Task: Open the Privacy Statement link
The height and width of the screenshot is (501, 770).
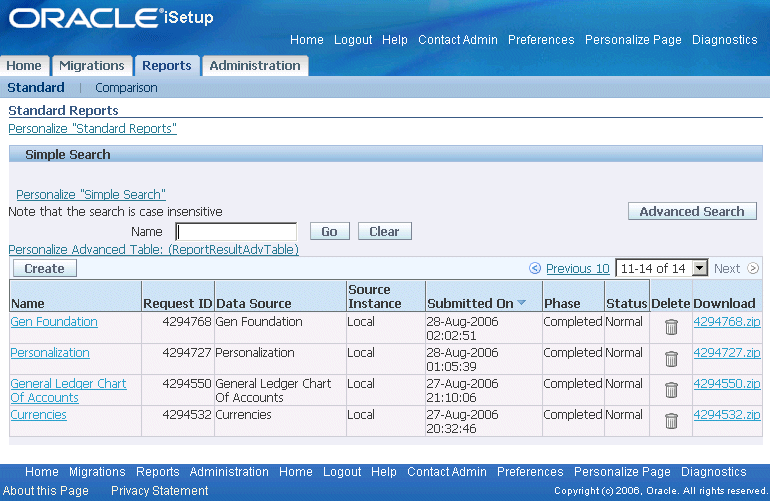Action: coord(160,491)
